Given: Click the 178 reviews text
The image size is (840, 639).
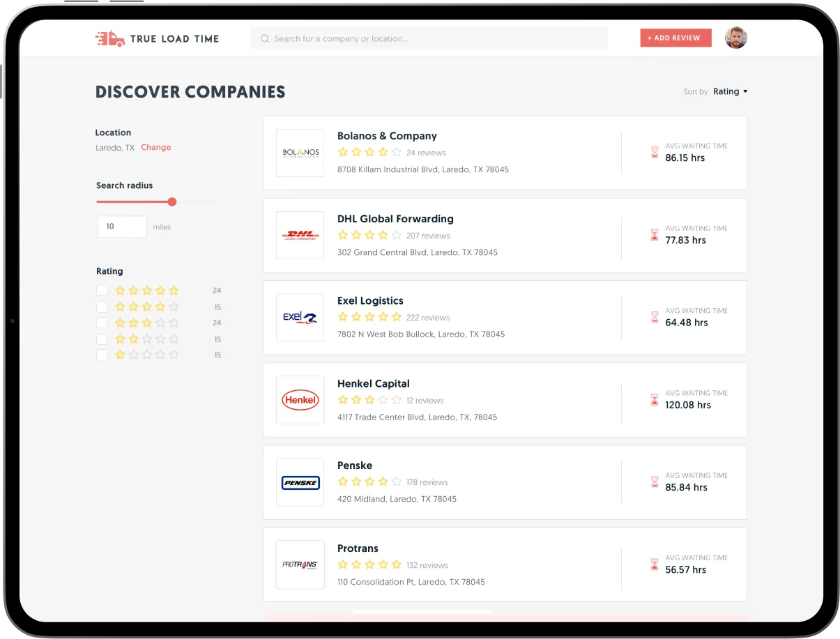Looking at the screenshot, I should pos(427,482).
